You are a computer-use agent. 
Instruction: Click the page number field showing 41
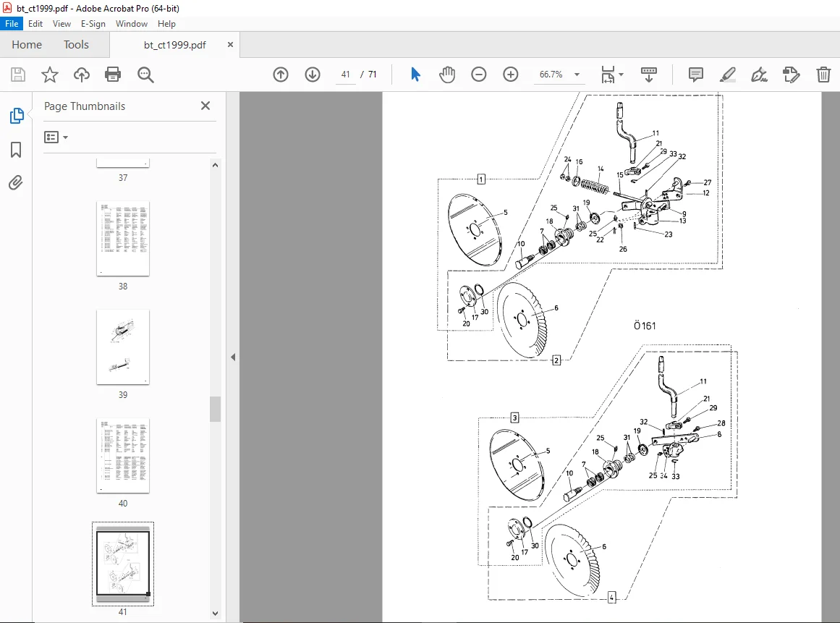346,75
